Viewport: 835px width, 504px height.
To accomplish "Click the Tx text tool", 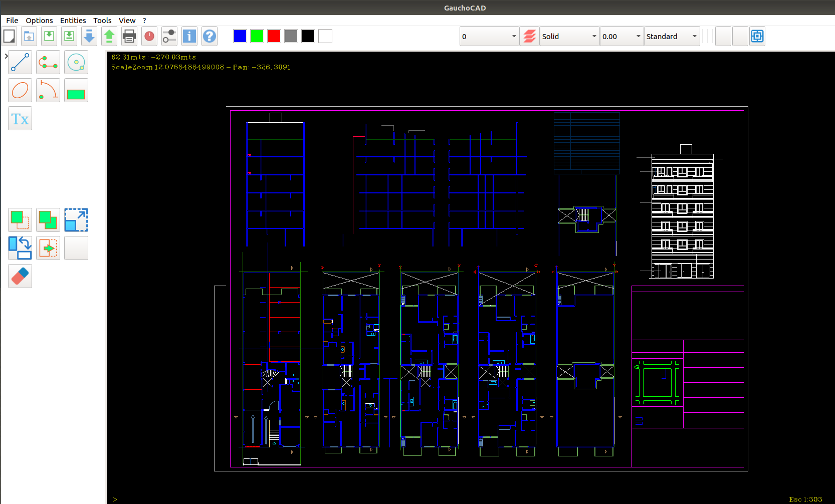I will (x=20, y=119).
